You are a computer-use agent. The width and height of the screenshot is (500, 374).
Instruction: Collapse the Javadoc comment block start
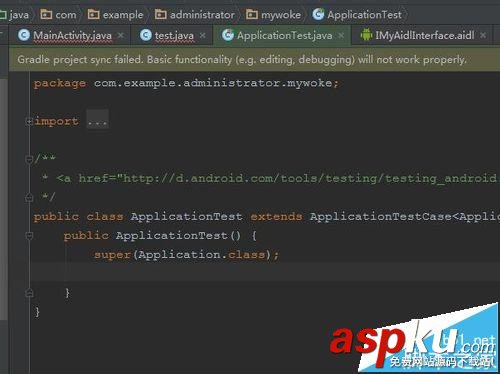tap(29, 160)
